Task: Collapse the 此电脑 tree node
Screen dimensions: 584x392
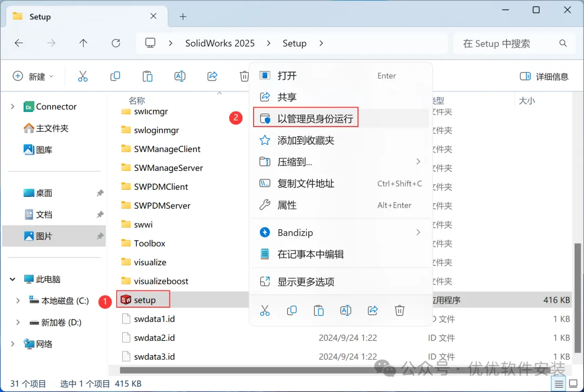Action: [x=12, y=279]
